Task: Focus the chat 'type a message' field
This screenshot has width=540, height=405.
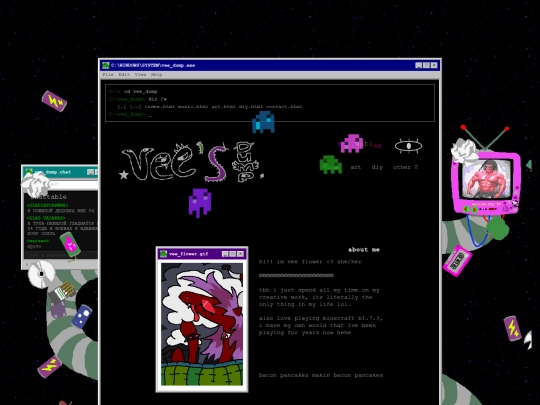Action: (x=61, y=255)
